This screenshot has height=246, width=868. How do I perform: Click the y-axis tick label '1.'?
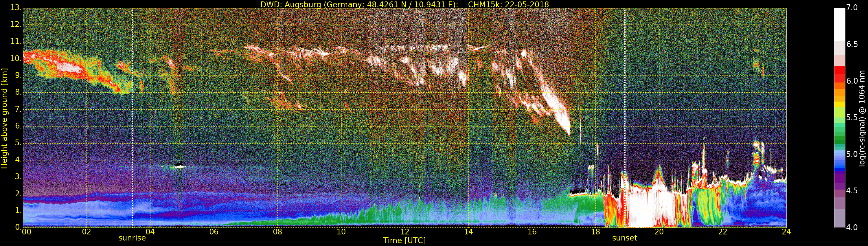tap(18, 210)
